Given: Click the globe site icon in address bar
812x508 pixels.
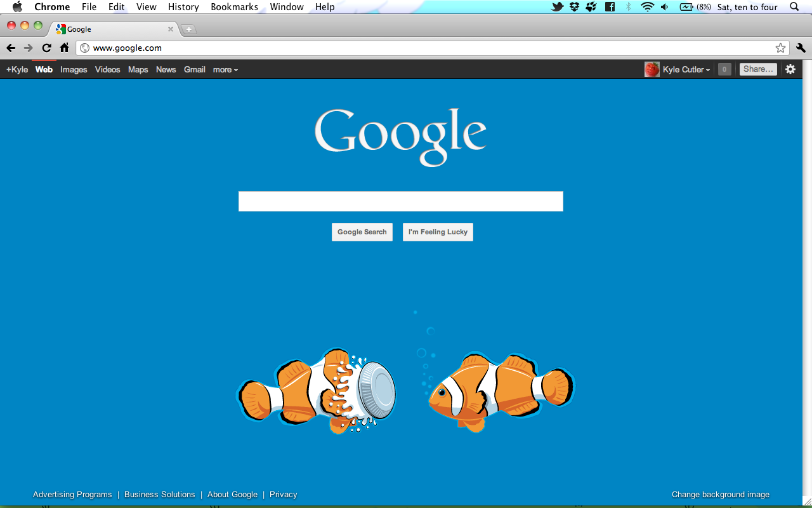Looking at the screenshot, I should [x=84, y=48].
